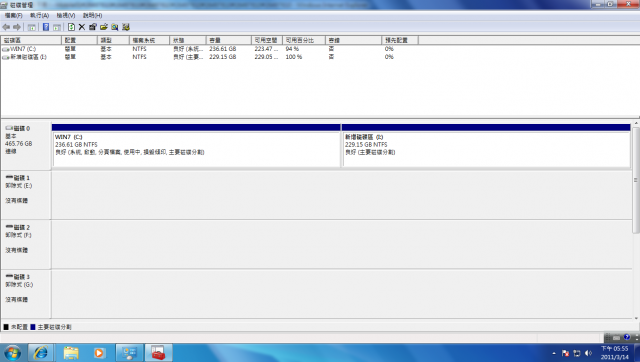The height and width of the screenshot is (362, 640).
Task: Open the clock showing 下午 05:55
Action: click(615, 353)
